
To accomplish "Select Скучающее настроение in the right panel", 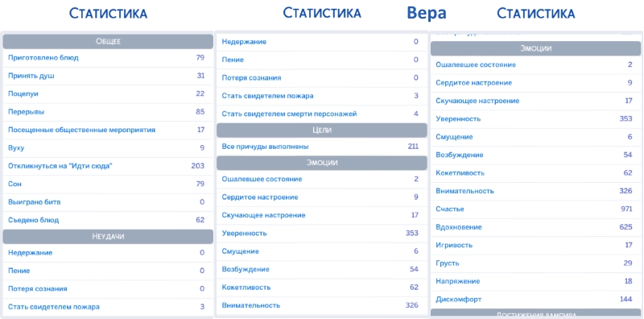I will pos(536,101).
